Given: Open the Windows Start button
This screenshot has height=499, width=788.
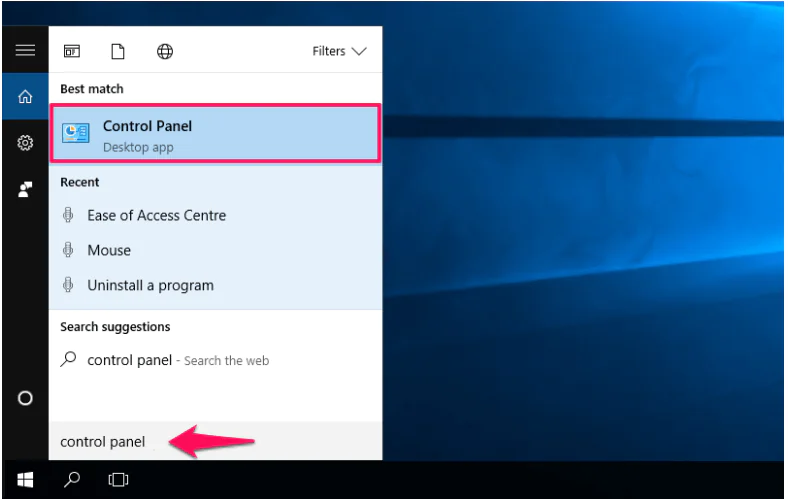Looking at the screenshot, I should coord(25,480).
